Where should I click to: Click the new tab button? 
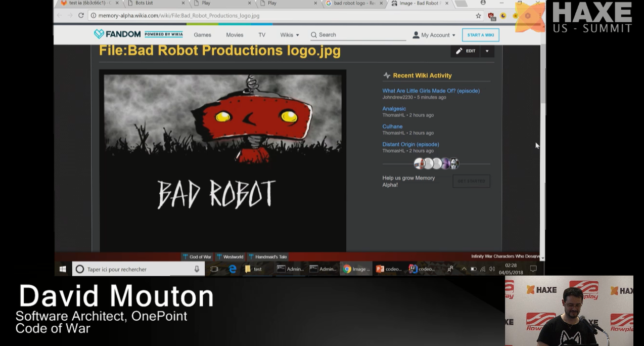click(x=461, y=4)
